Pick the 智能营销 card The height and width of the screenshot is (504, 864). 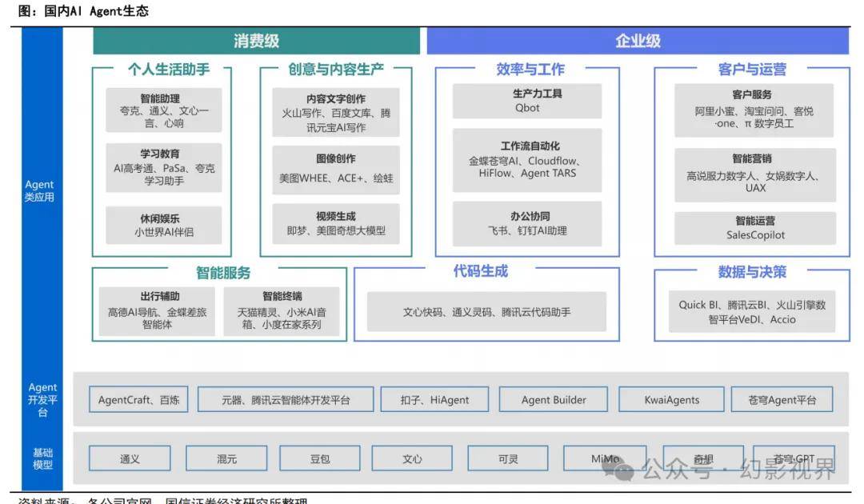pyautogui.click(x=755, y=174)
